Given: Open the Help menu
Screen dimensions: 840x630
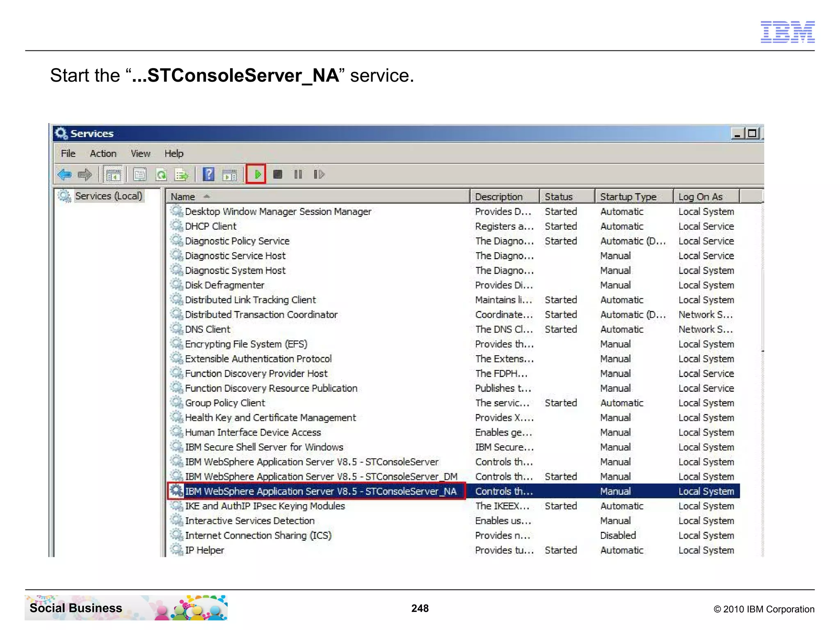Looking at the screenshot, I should tap(174, 153).
